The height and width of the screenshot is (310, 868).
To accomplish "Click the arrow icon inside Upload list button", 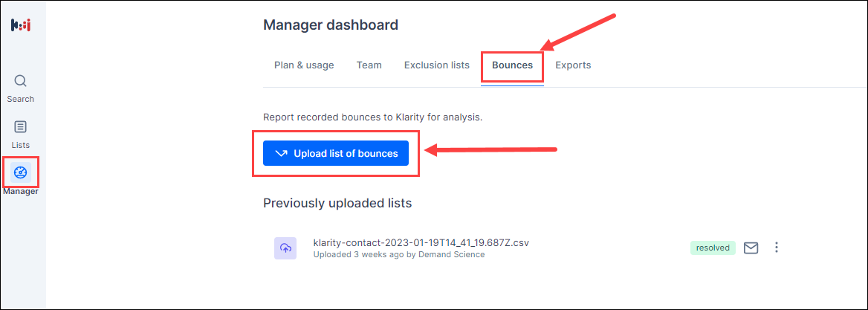I will (x=281, y=153).
